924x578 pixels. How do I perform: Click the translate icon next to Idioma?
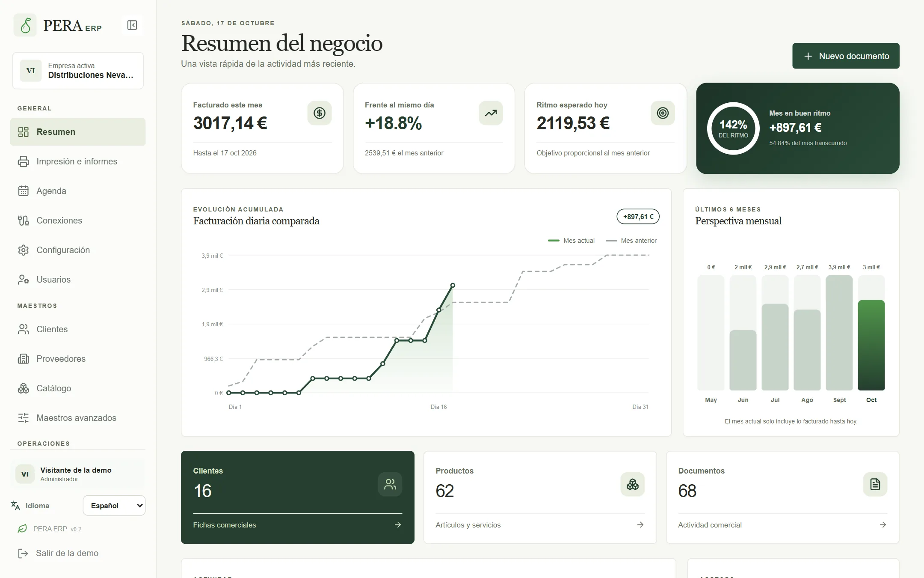(x=15, y=506)
